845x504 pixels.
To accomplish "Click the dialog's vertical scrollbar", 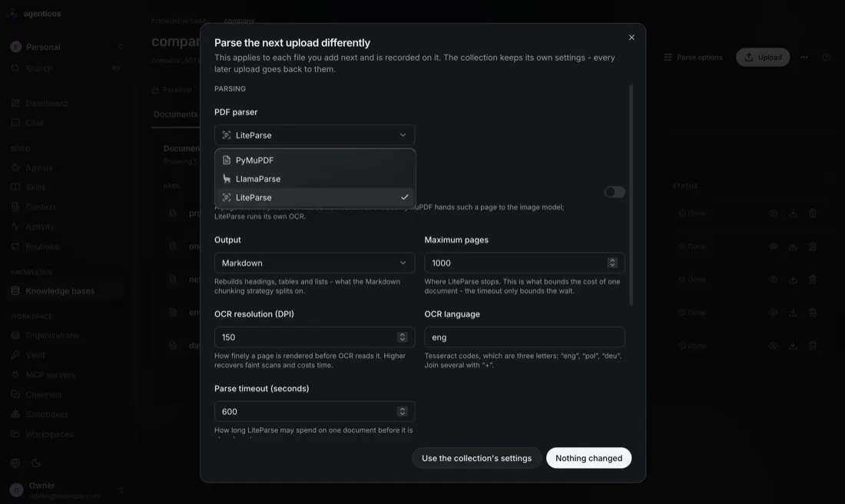I will click(x=631, y=195).
